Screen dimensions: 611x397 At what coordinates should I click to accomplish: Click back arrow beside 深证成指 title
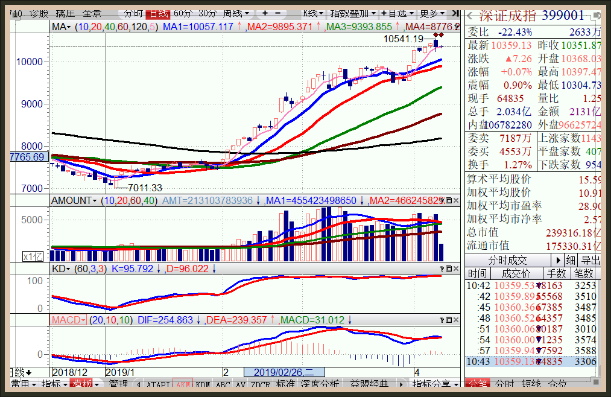point(470,16)
